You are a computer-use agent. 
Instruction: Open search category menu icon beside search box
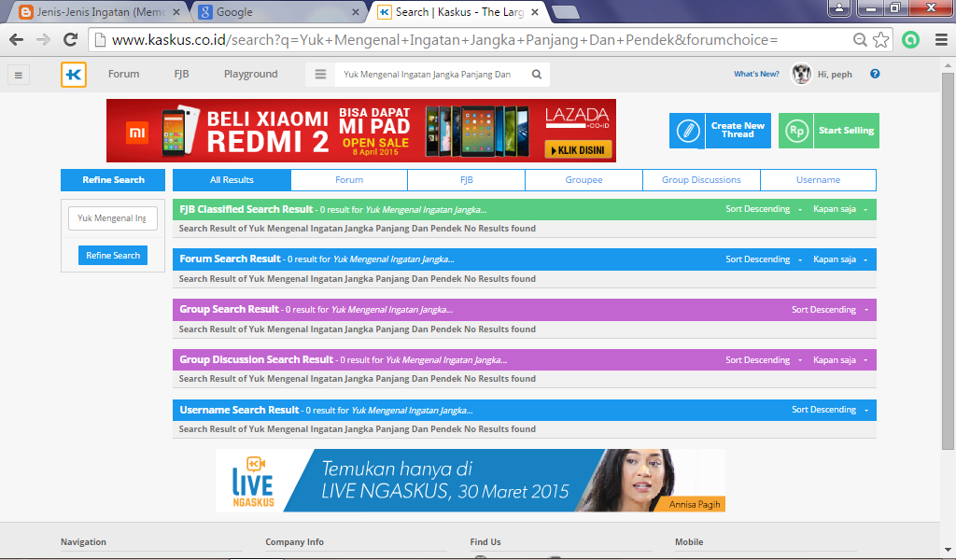coord(320,75)
